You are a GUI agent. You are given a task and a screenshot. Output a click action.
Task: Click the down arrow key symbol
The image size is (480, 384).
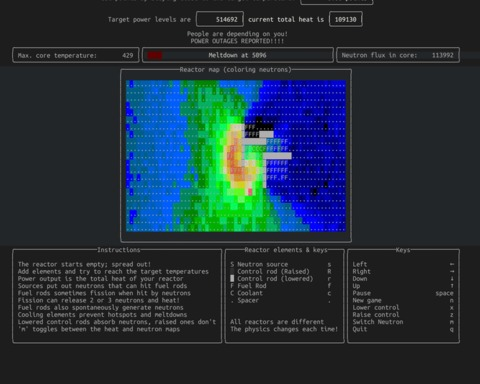pos(452,279)
